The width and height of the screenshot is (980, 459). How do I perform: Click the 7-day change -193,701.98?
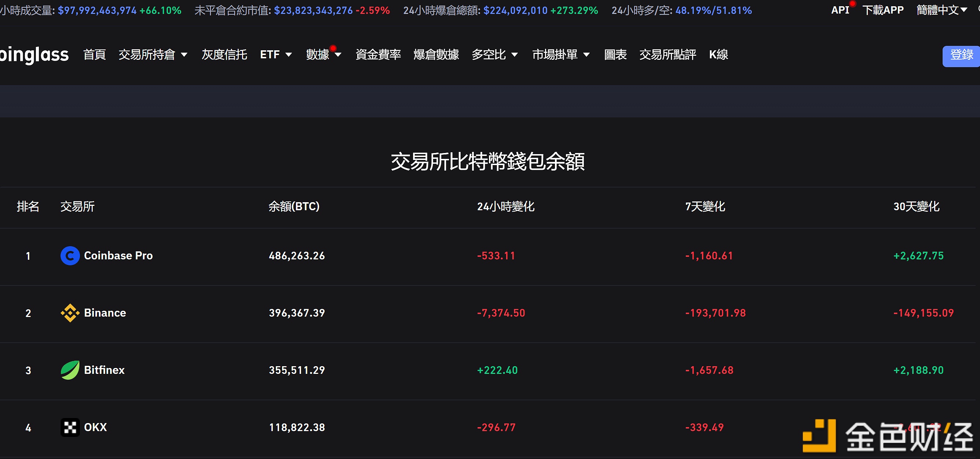click(x=715, y=313)
